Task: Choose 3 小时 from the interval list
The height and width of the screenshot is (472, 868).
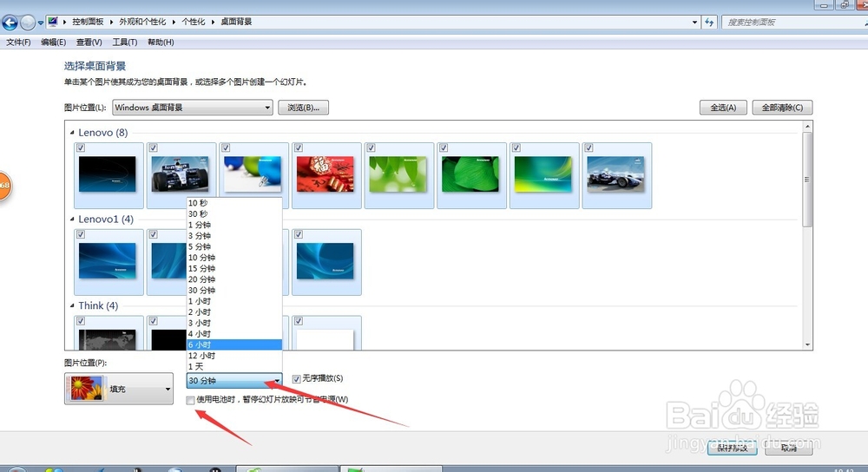Action: click(x=234, y=323)
